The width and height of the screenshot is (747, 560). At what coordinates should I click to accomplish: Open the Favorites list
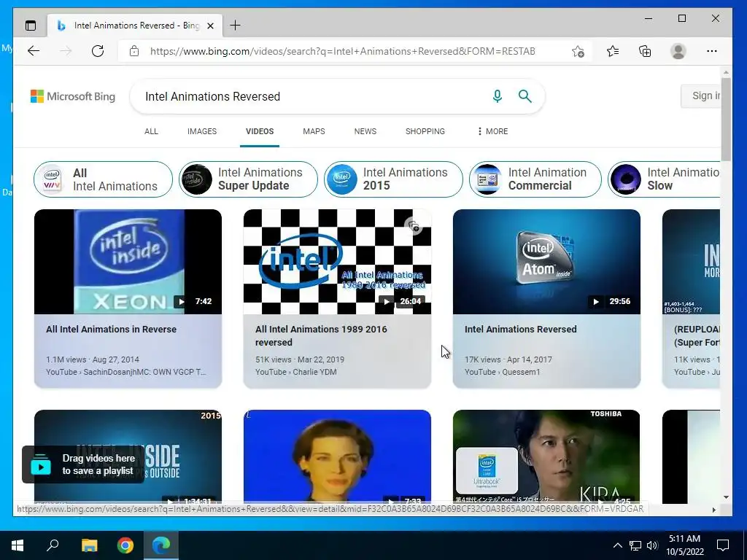click(613, 51)
